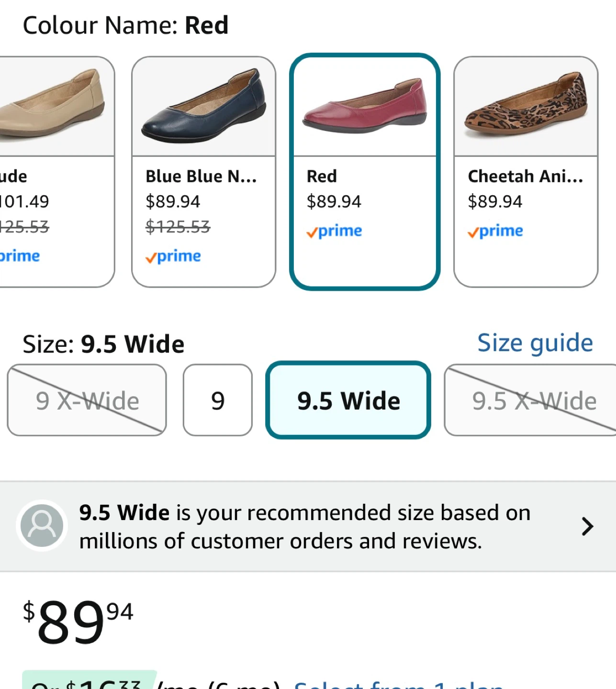Tap the recommended size message text
The image size is (616, 689).
pos(304,526)
